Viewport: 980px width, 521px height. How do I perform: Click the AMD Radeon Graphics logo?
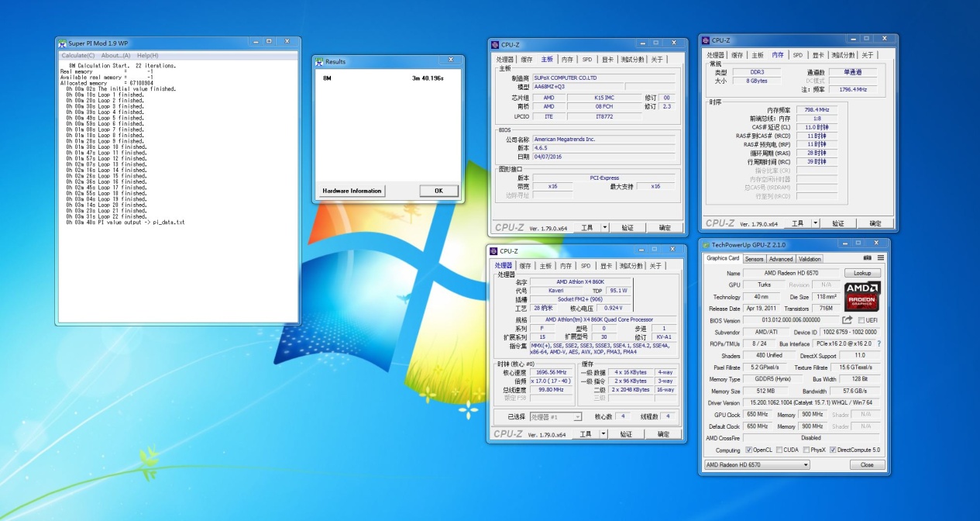pos(862,297)
